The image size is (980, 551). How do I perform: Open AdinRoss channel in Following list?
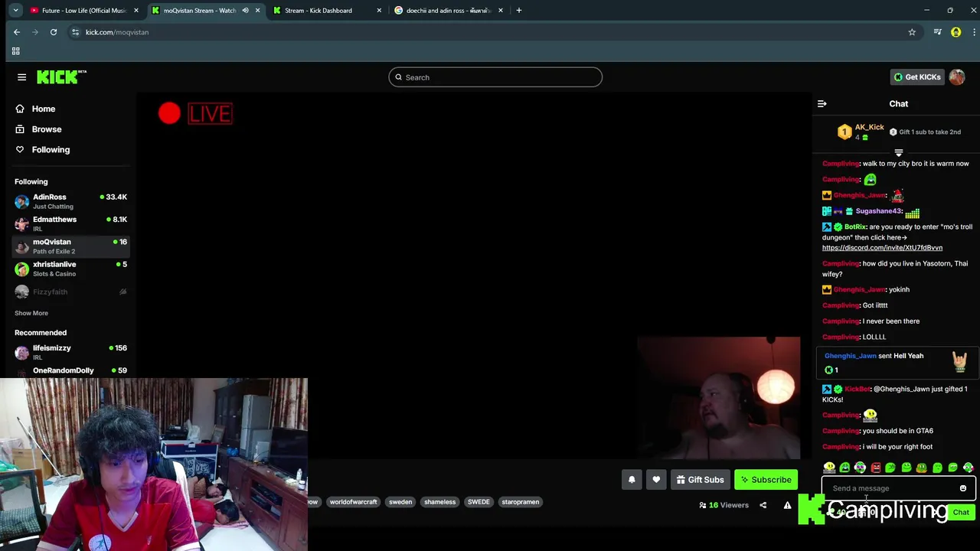coord(70,202)
